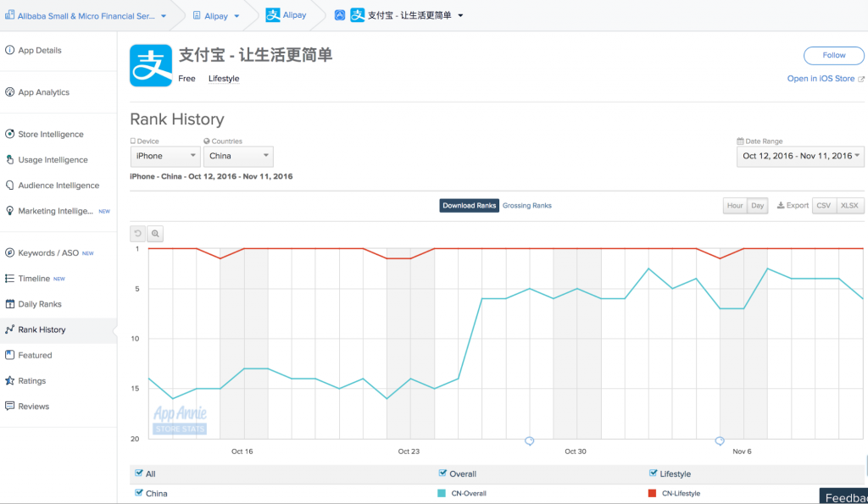
Task: Click the Follow button
Action: (x=834, y=55)
